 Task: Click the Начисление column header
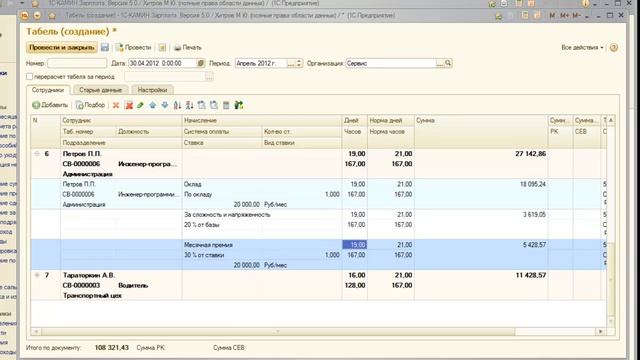click(x=262, y=120)
